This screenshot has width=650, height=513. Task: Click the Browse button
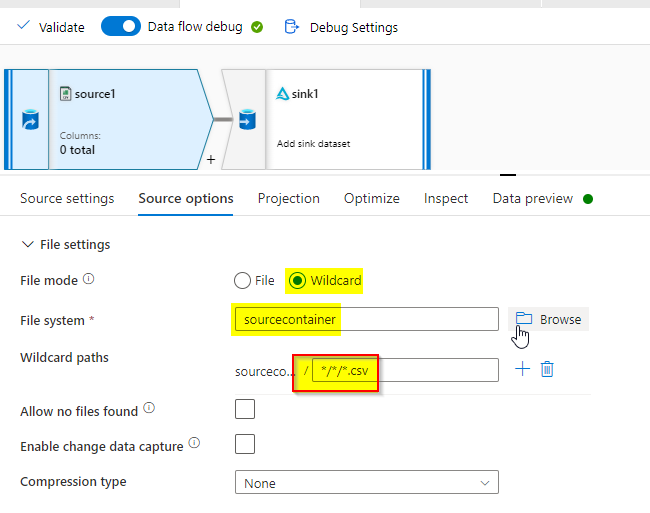tap(549, 319)
